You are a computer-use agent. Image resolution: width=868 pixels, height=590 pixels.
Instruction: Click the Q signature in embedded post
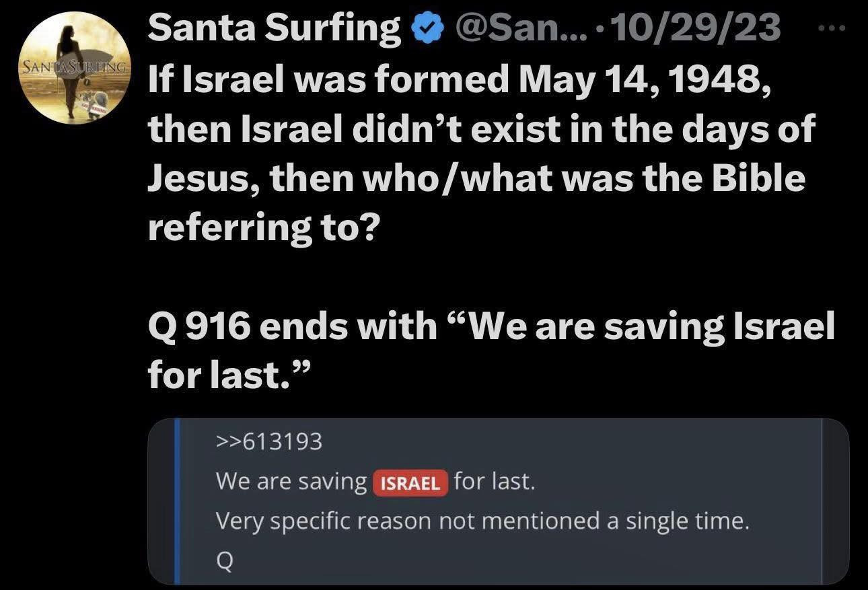(225, 561)
